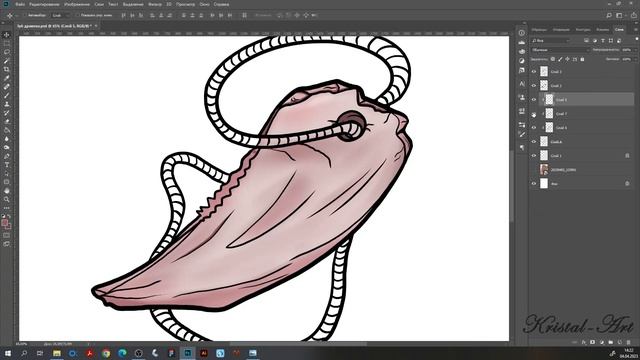Toggle visibility of the selected highlighted layer
This screenshot has width=640, height=360.
click(533, 100)
